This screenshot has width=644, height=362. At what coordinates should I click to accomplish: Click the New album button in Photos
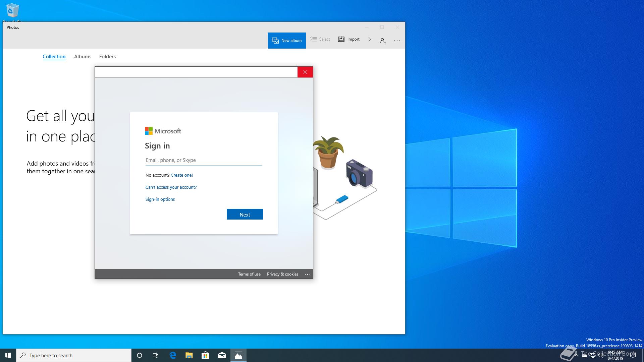coord(287,41)
